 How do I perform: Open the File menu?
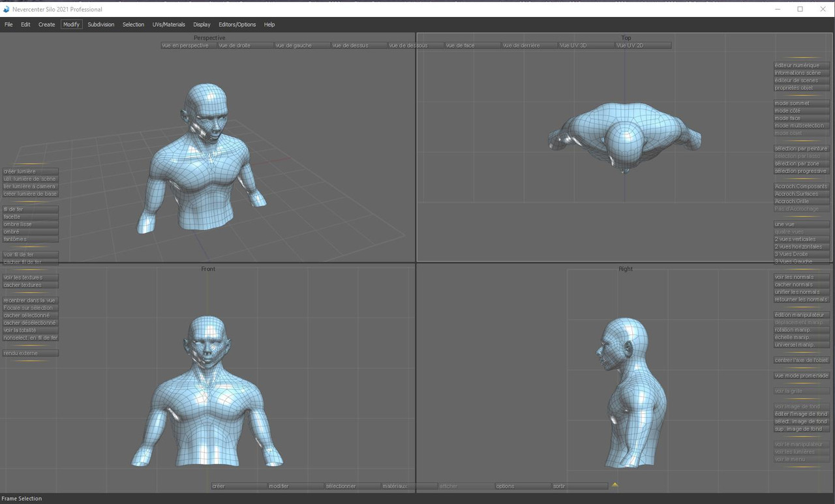[x=8, y=25]
